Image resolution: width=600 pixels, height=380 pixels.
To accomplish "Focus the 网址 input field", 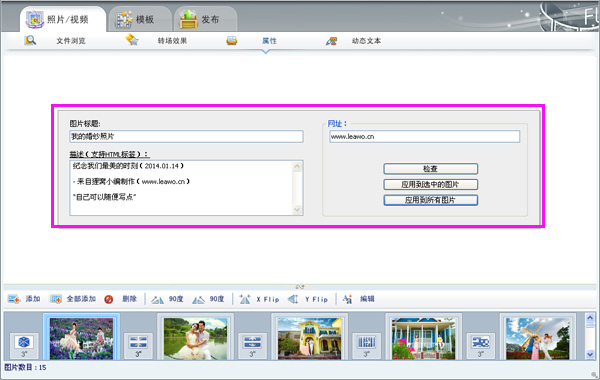I will [424, 136].
